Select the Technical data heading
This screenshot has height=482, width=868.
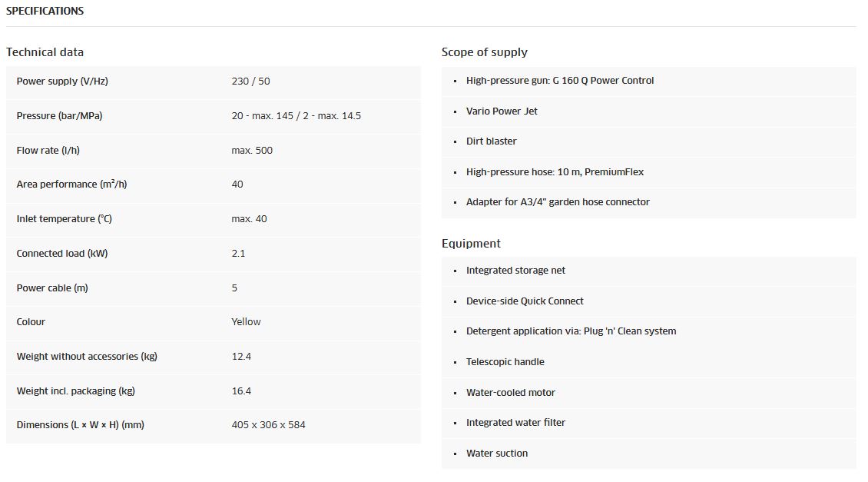[45, 52]
